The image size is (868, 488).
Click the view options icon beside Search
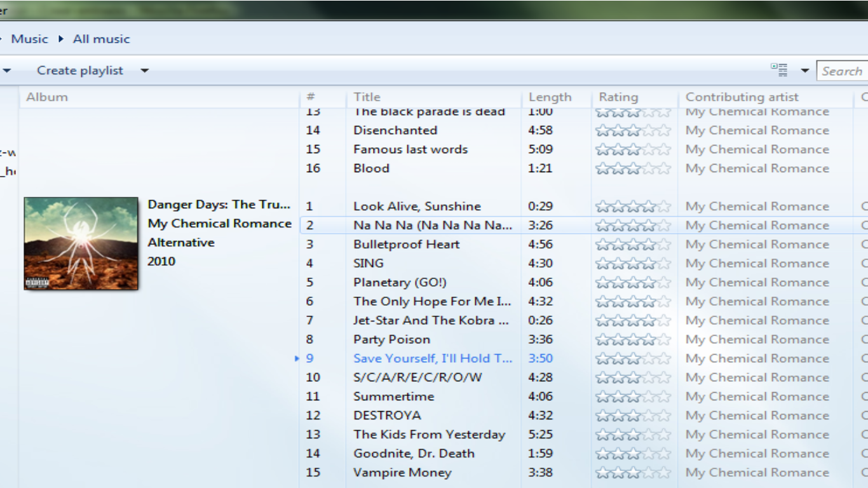[x=779, y=70]
